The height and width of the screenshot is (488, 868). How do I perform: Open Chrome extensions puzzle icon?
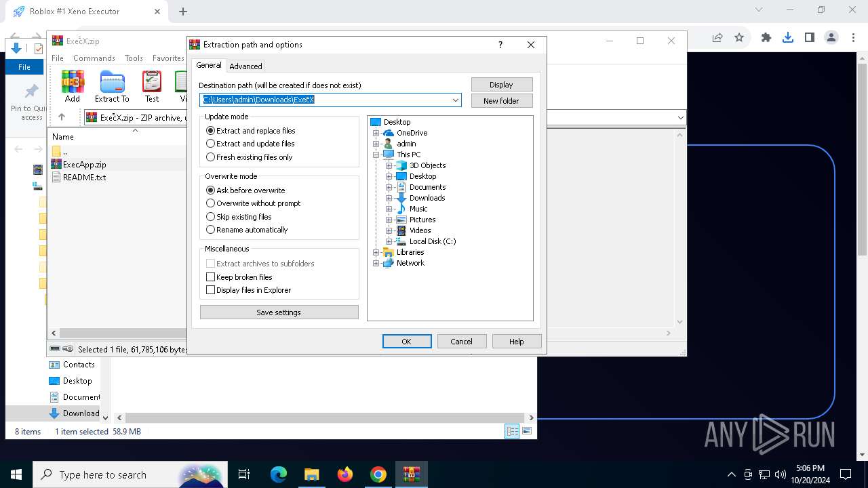click(766, 38)
